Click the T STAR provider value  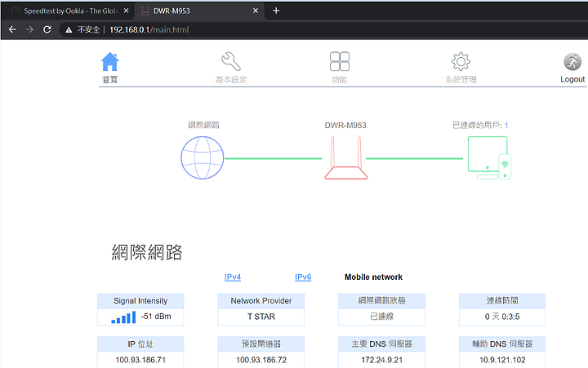pos(261,317)
